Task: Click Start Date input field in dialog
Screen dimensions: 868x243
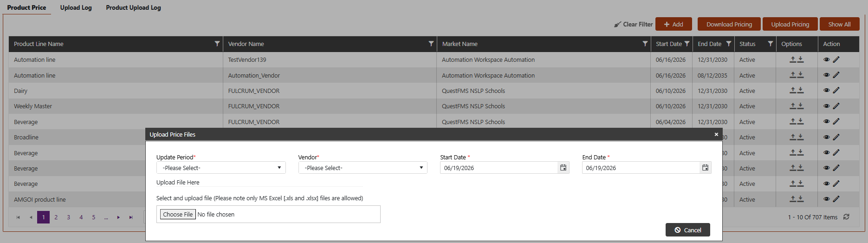Action: (499, 168)
